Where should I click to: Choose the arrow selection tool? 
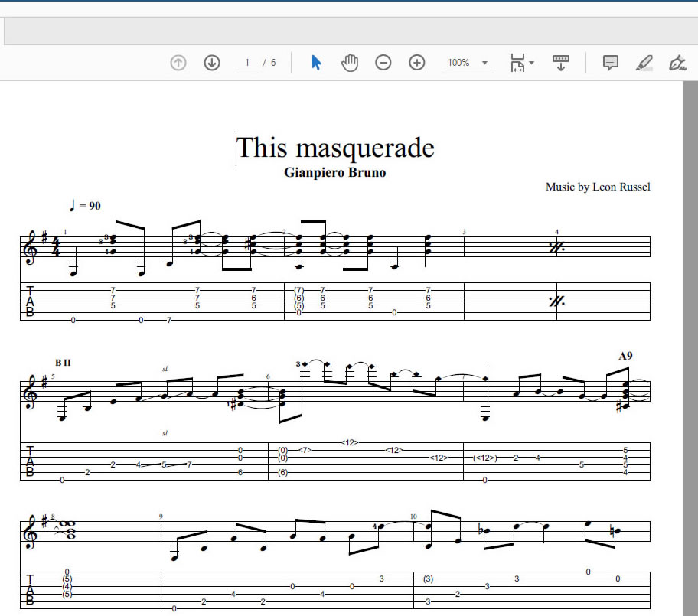317,63
